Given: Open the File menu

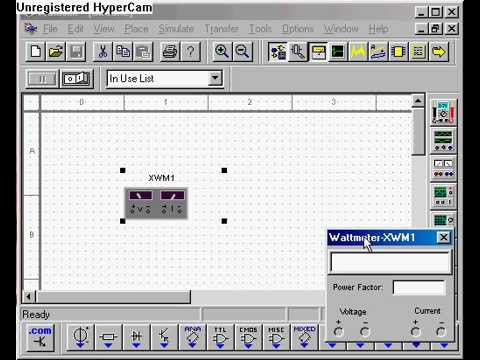Looking at the screenshot, I should point(50,29).
